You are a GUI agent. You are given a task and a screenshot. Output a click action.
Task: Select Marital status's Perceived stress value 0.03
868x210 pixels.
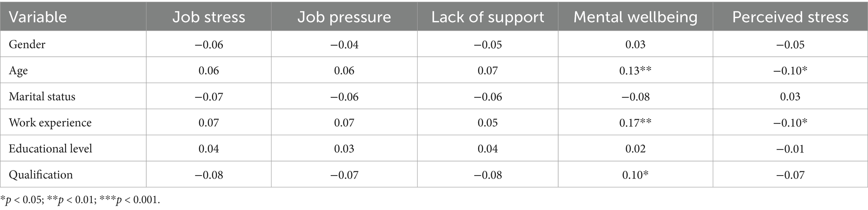pos(790,97)
